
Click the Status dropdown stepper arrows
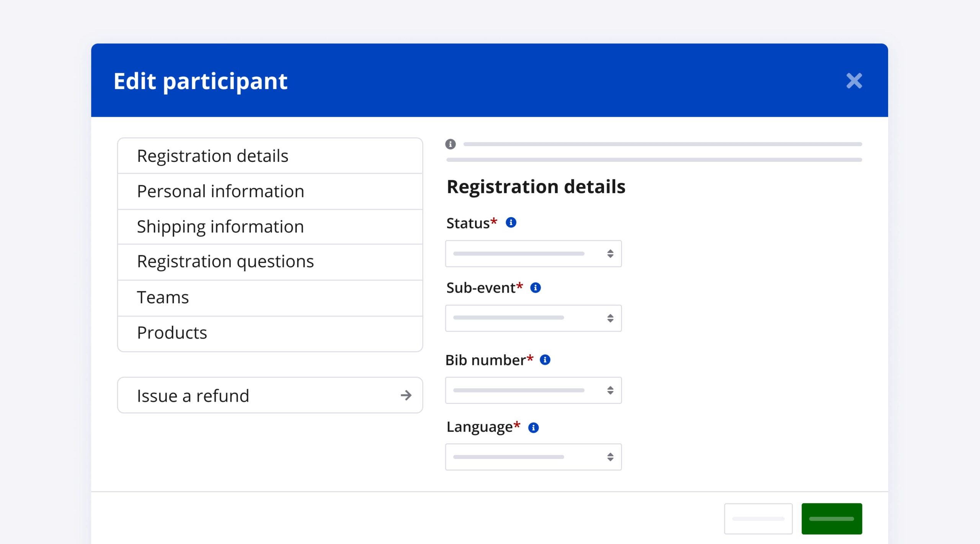(x=610, y=254)
